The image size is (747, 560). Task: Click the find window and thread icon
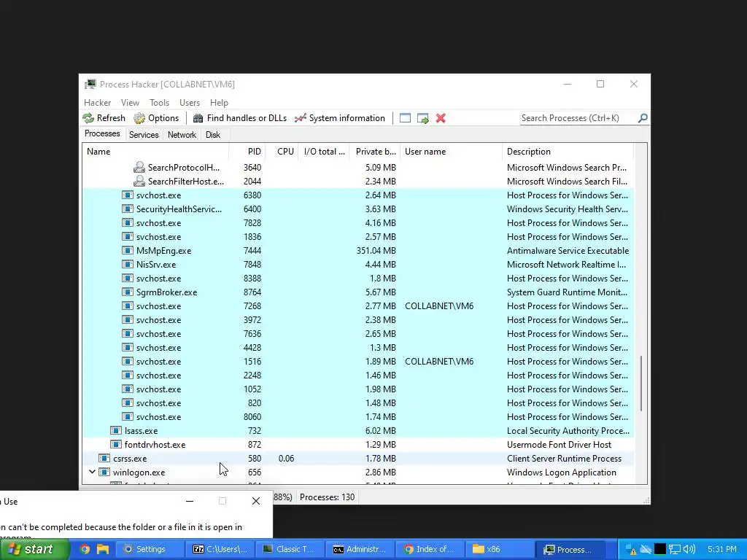tap(422, 118)
